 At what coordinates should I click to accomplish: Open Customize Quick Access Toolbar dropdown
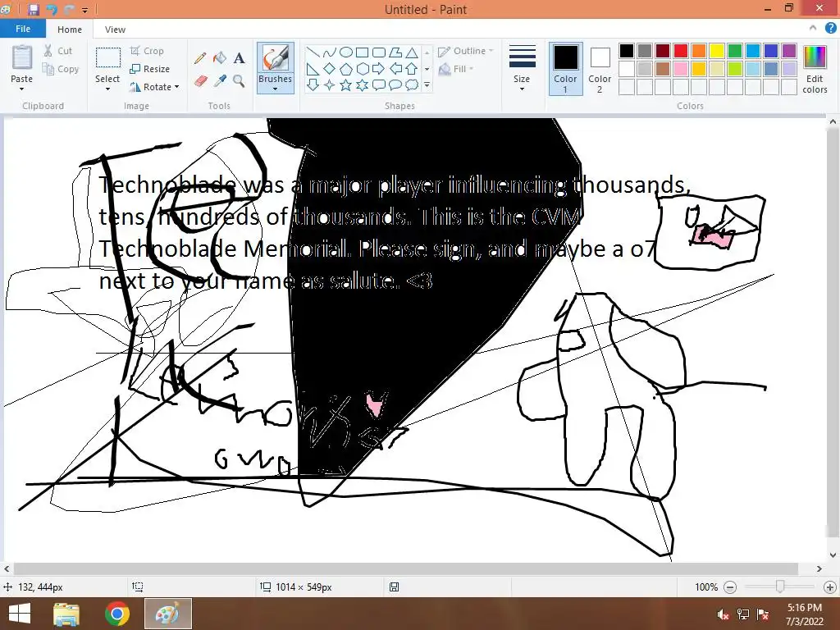pos(84,10)
